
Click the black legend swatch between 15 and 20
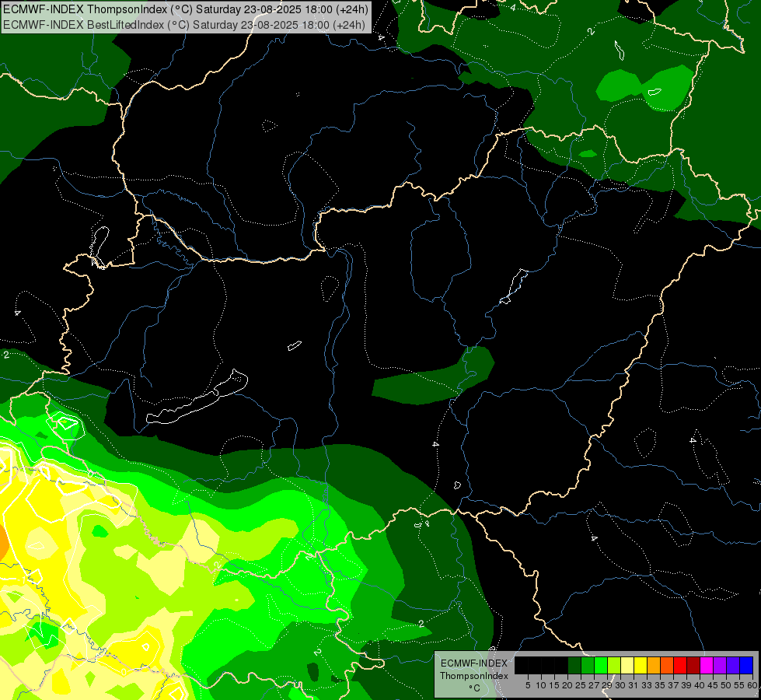pos(561,665)
